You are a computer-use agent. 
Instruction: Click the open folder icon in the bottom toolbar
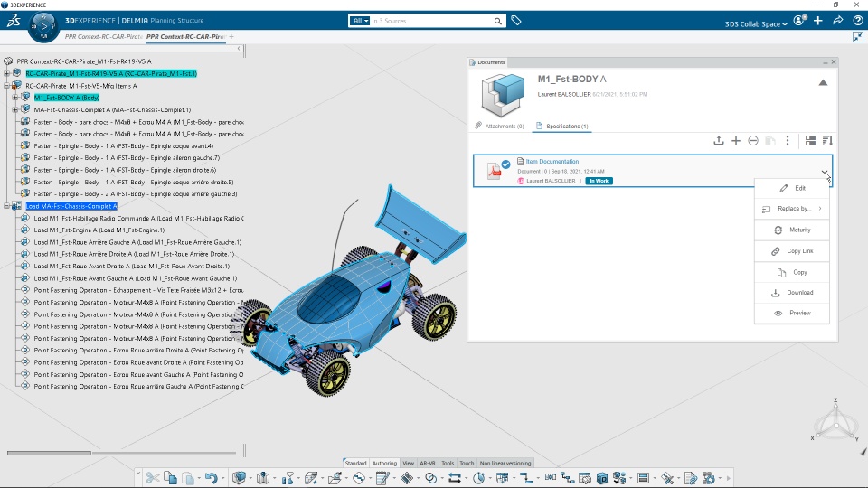click(335, 477)
